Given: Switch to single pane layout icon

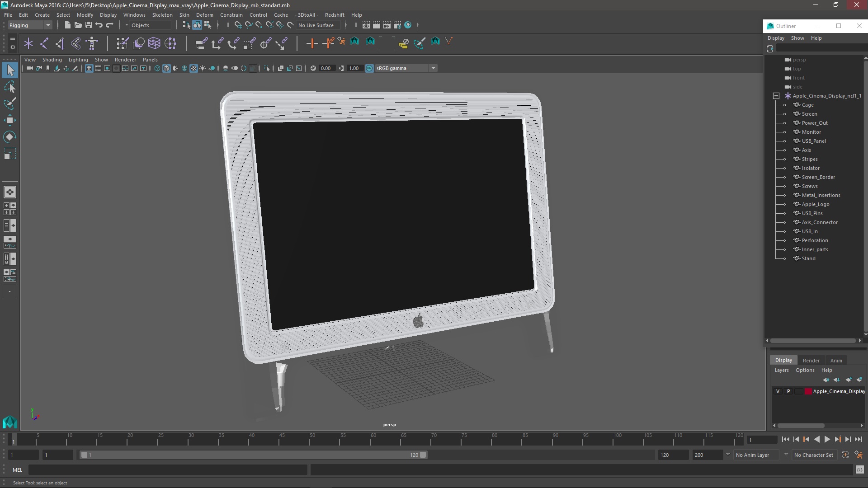Looking at the screenshot, I should [x=10, y=192].
